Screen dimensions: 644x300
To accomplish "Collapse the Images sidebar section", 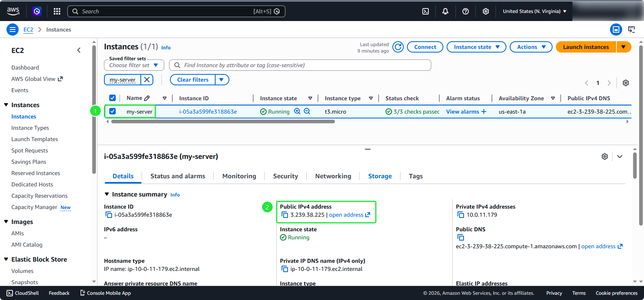I will tap(6, 222).
